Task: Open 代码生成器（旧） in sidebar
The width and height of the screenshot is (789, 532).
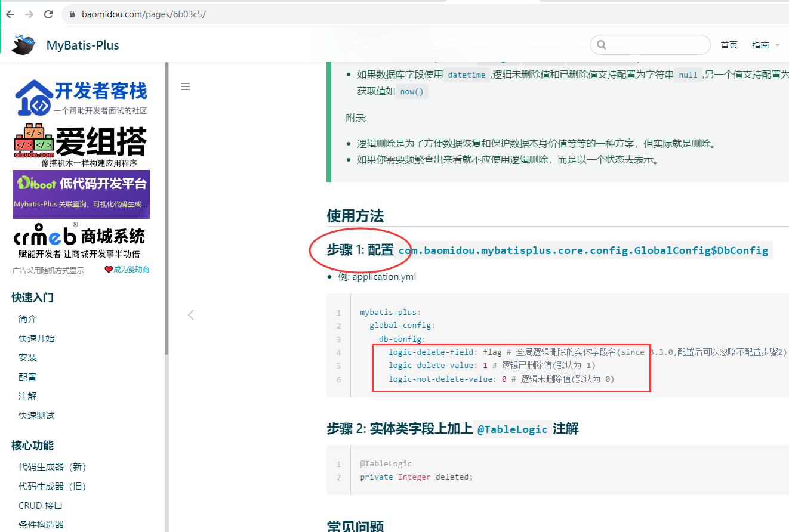Action: pyautogui.click(x=53, y=486)
